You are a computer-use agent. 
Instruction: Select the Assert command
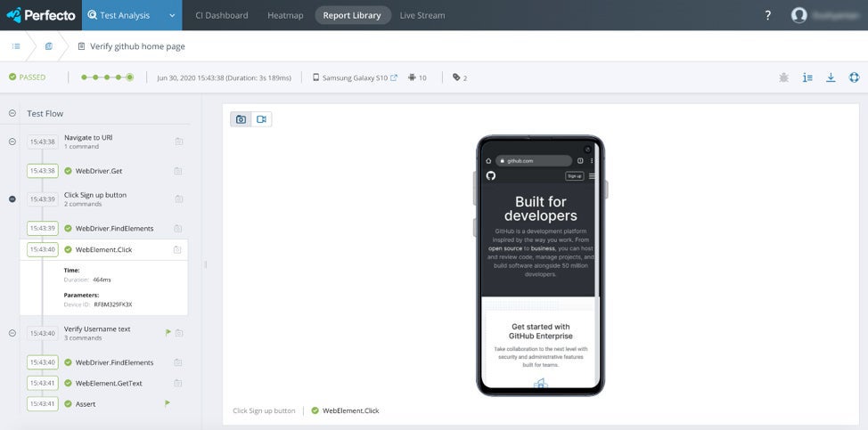[86, 404]
